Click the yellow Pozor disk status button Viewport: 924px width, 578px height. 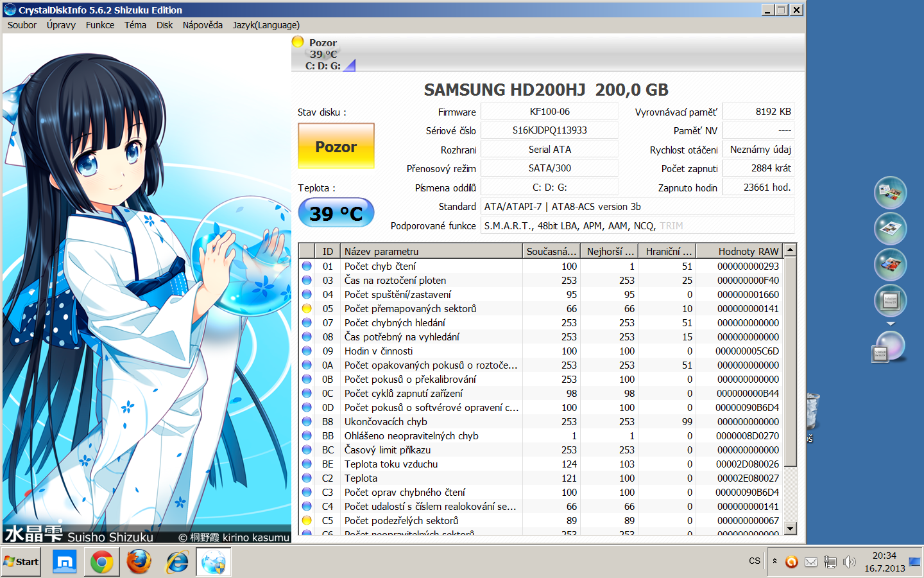pyautogui.click(x=336, y=146)
